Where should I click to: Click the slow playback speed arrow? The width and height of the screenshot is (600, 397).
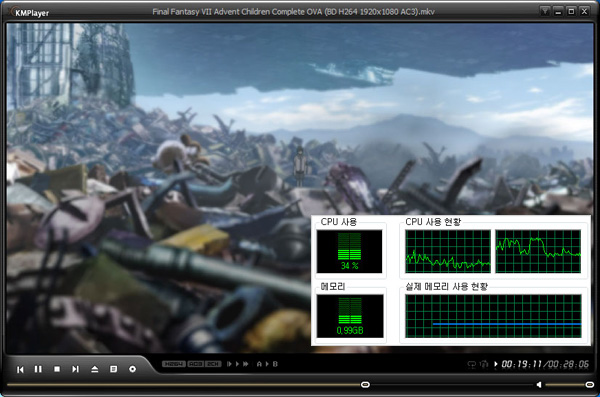(229, 364)
